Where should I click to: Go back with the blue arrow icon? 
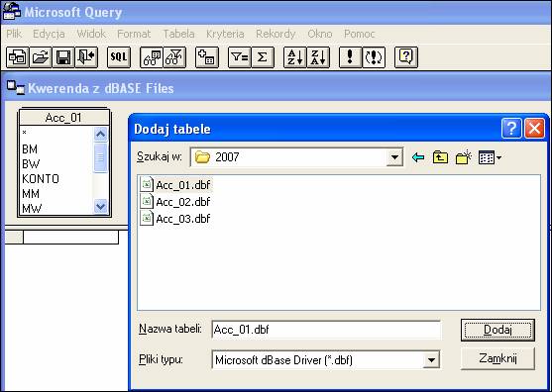pyautogui.click(x=418, y=157)
